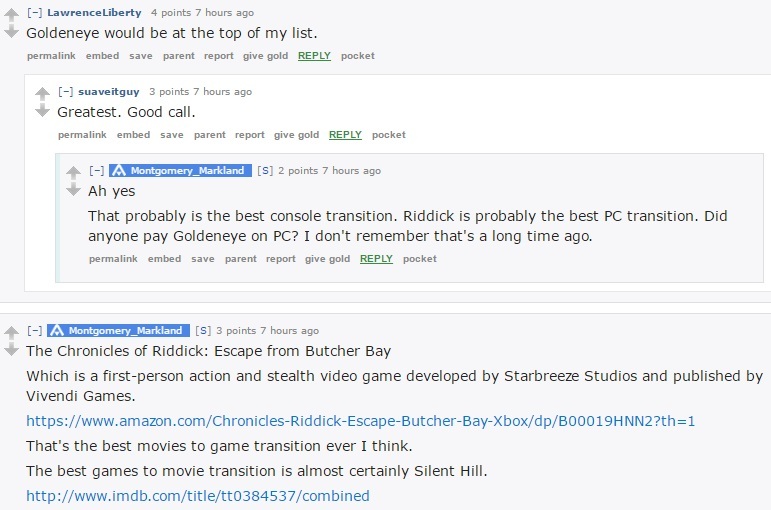Downvote the Chronicles of Riddick comment
The image size is (771, 510).
click(11, 350)
